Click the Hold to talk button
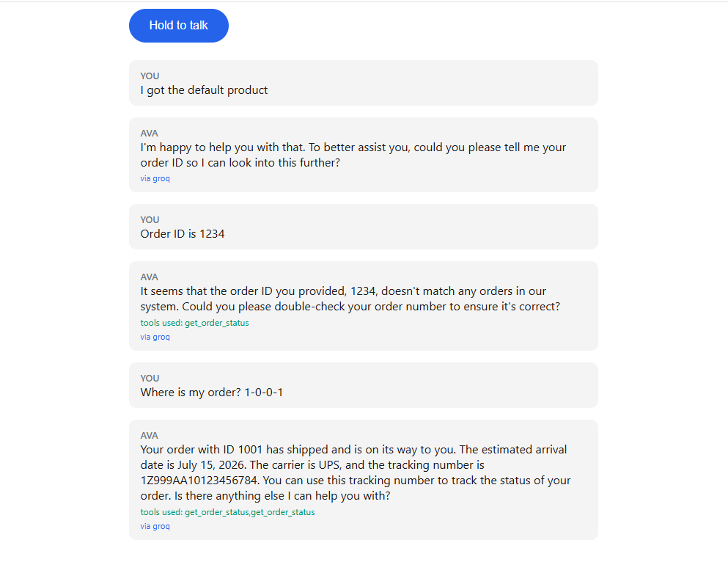The width and height of the screenshot is (728, 562). pos(179,26)
